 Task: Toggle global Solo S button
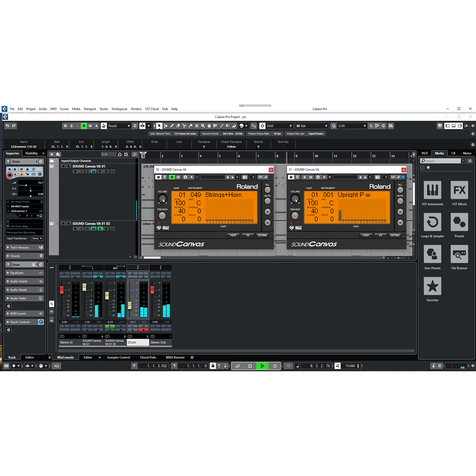point(71,126)
